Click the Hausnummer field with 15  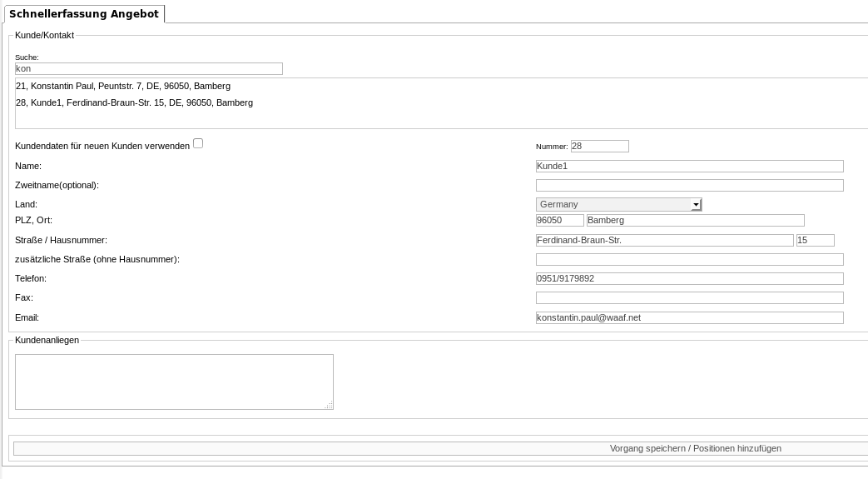point(815,240)
